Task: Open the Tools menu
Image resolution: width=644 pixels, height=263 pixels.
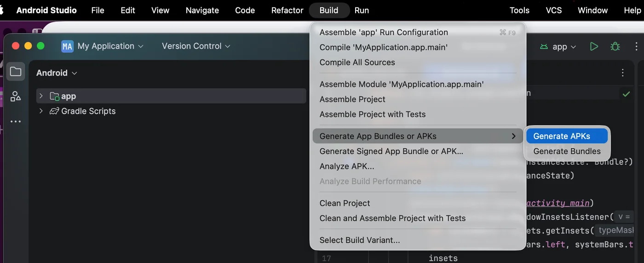Action: coord(519,10)
